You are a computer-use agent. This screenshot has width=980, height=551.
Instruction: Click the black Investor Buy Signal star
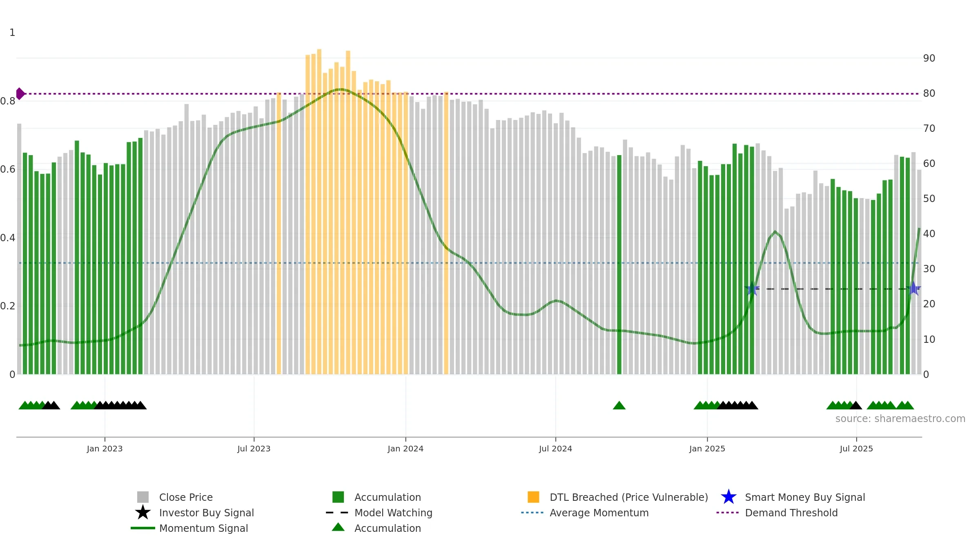[x=143, y=513]
